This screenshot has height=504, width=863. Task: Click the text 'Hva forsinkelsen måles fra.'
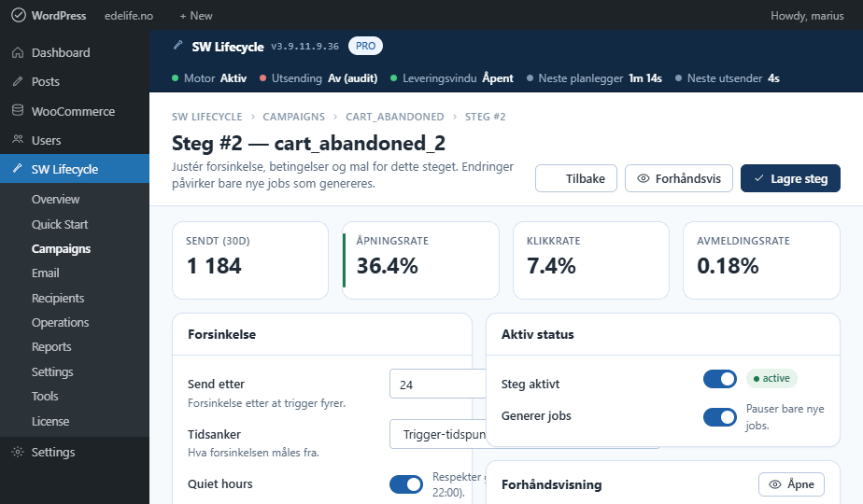click(253, 453)
